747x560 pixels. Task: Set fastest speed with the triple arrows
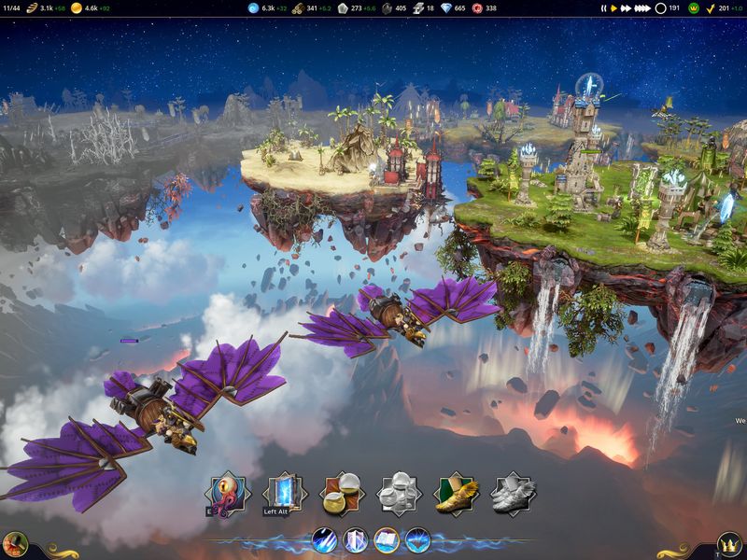[642, 8]
